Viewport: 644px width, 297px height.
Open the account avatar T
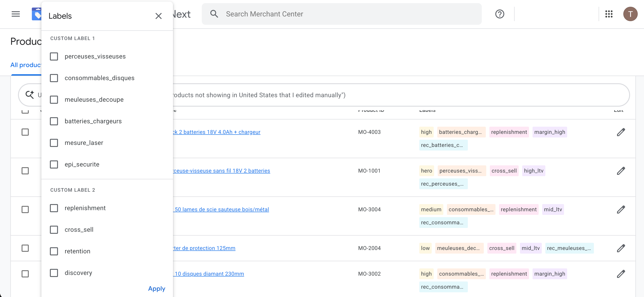(x=630, y=14)
